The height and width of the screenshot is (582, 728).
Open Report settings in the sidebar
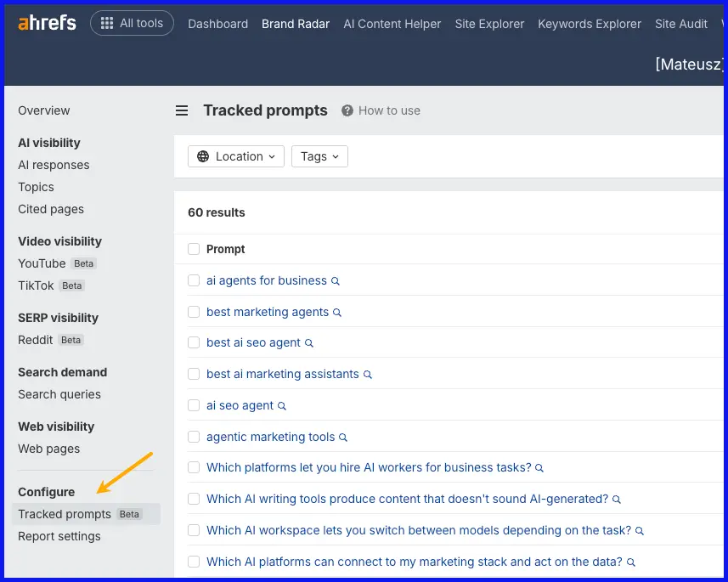point(59,536)
